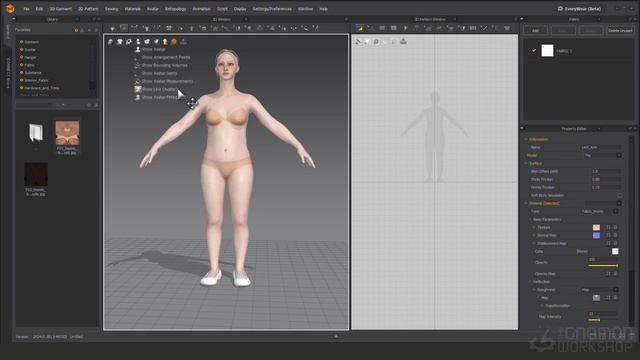
Task: Toggle Show Arrangement Points
Action: pos(162,58)
